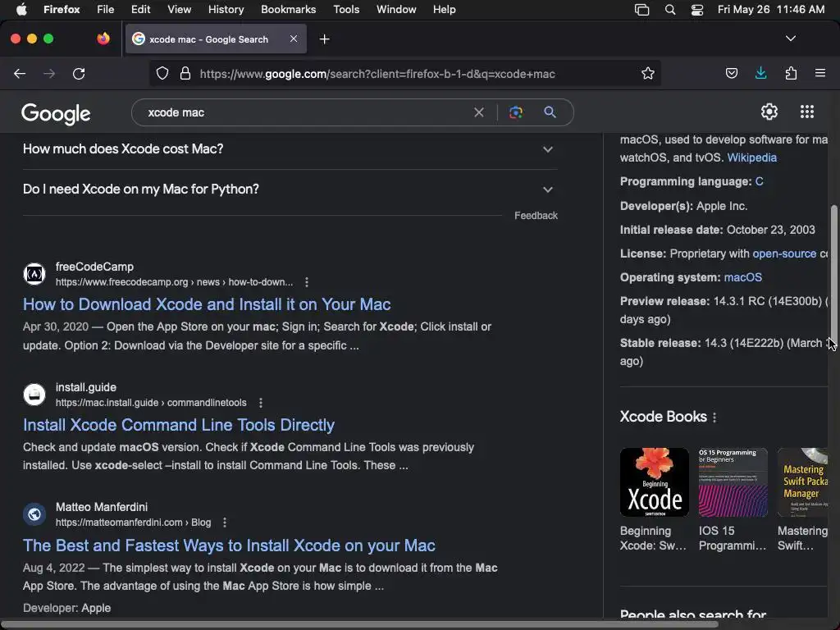Viewport: 840px width, 630px height.
Task: Open the Edit menu
Action: (x=141, y=9)
